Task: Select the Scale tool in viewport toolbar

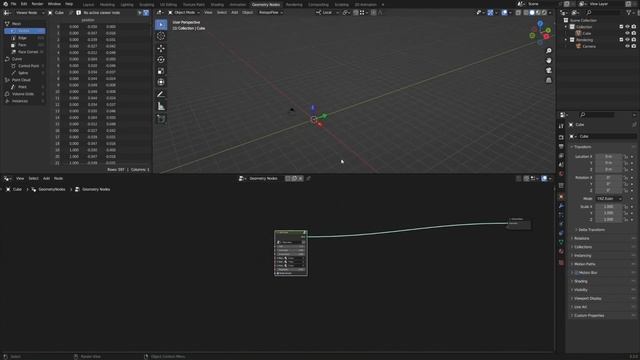Action: click(x=161, y=71)
